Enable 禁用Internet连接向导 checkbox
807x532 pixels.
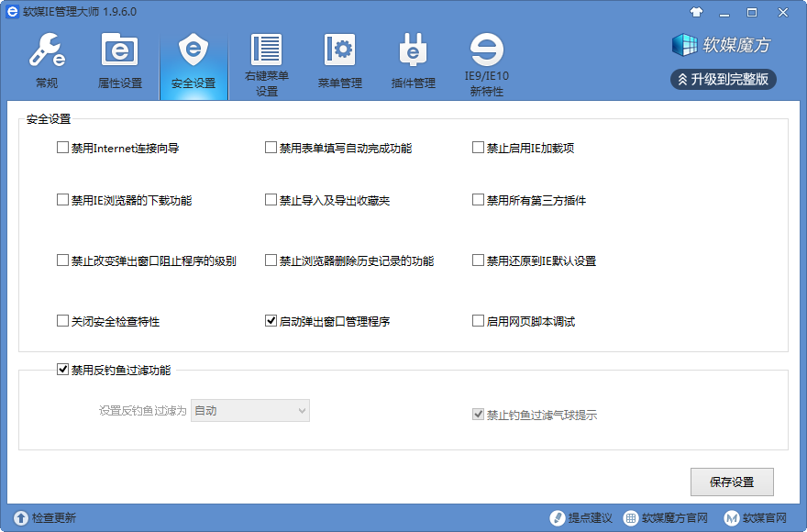[x=62, y=148]
